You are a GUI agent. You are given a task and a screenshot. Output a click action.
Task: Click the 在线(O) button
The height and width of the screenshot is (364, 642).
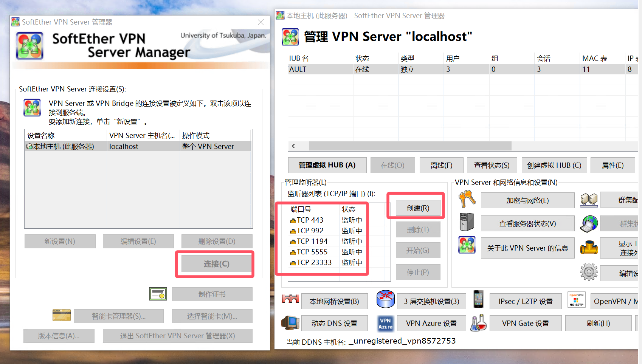pos(392,165)
